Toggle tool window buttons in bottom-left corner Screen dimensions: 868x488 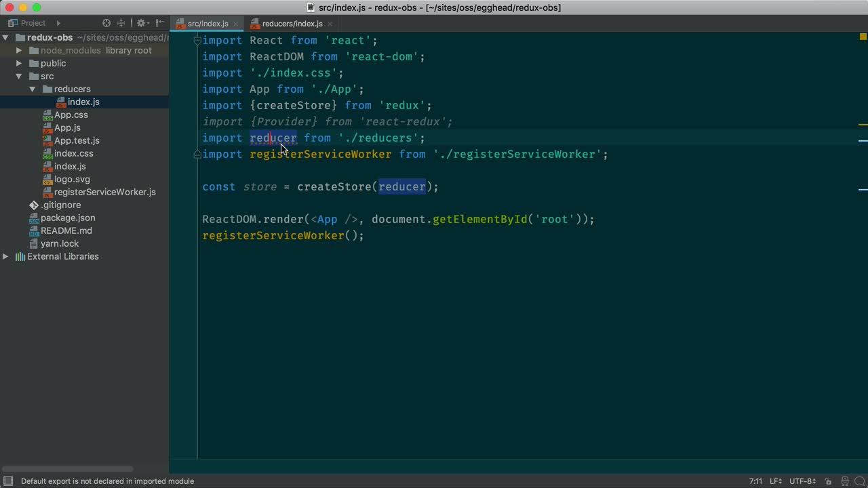click(x=8, y=481)
